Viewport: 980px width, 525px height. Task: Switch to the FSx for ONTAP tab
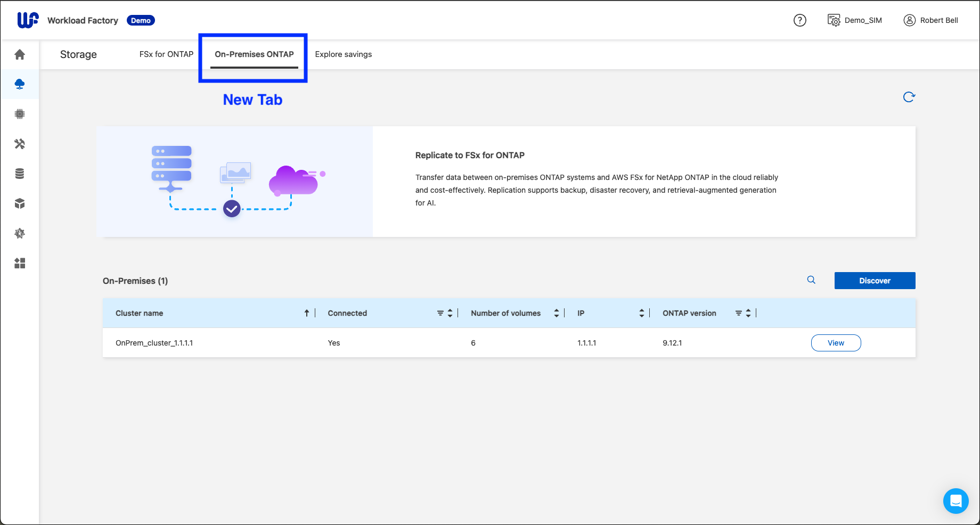pos(166,54)
